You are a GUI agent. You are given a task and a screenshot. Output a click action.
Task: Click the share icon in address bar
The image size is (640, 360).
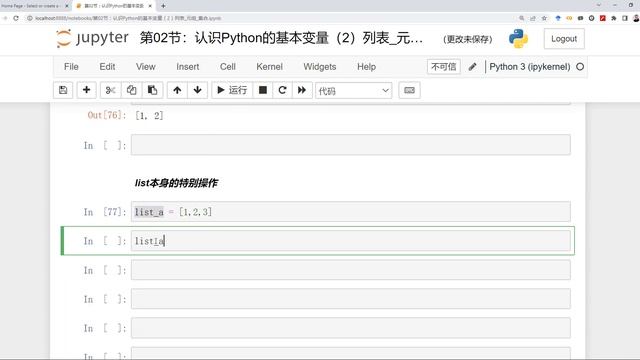pos(533,18)
